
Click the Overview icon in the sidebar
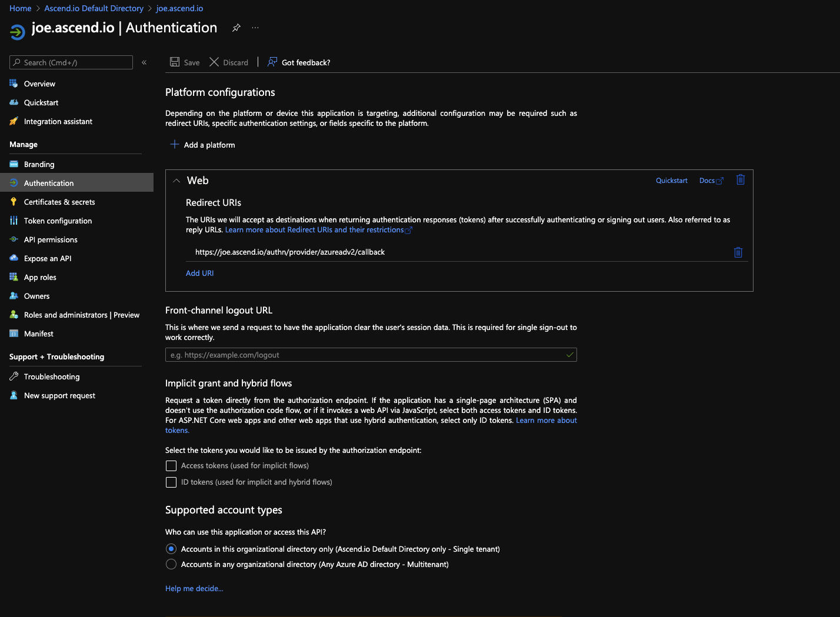[14, 84]
